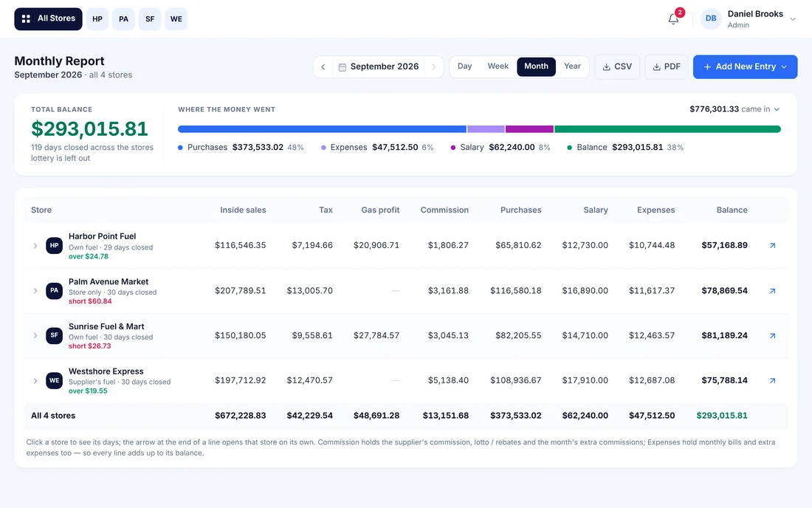The image size is (812, 508).
Task: Click total inside sales $672,228.83
Action: [241, 415]
